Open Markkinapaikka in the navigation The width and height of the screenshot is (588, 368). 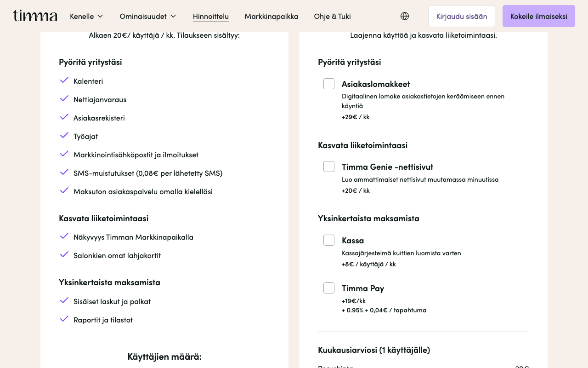point(271,16)
